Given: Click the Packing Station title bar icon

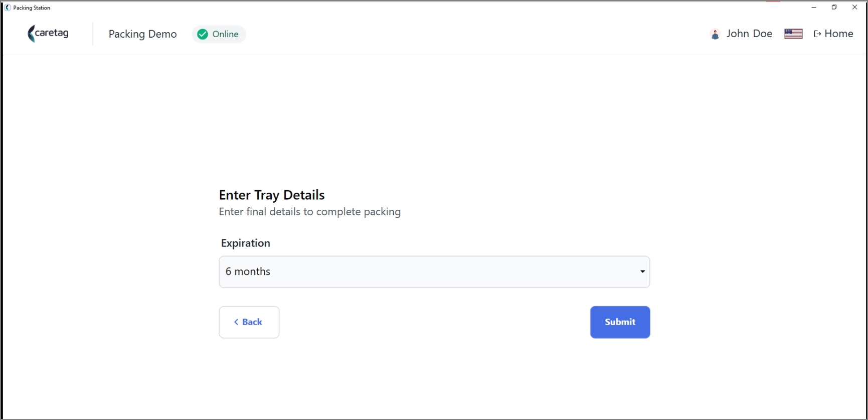Looking at the screenshot, I should [x=8, y=8].
